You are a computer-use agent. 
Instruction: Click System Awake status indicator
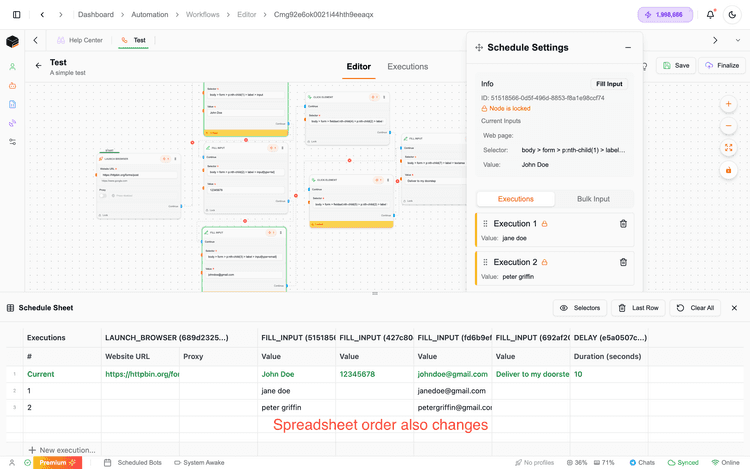[199, 462]
